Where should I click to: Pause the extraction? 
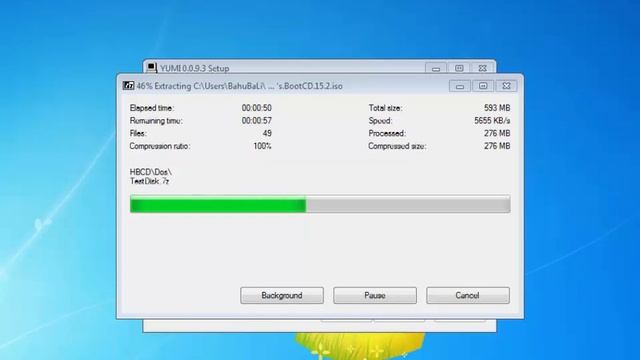tap(375, 296)
